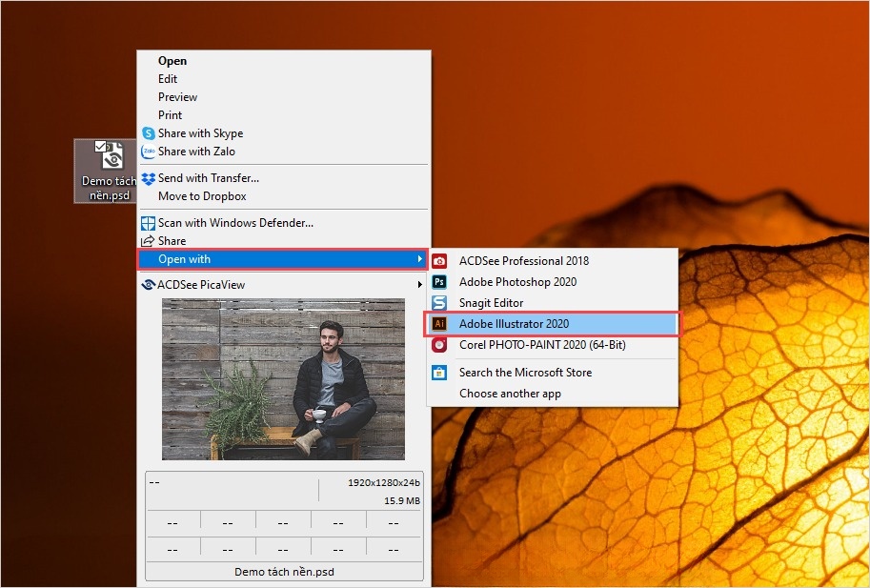Toggle the checkbox on the Demo tách nền.psd file

pyautogui.click(x=100, y=146)
